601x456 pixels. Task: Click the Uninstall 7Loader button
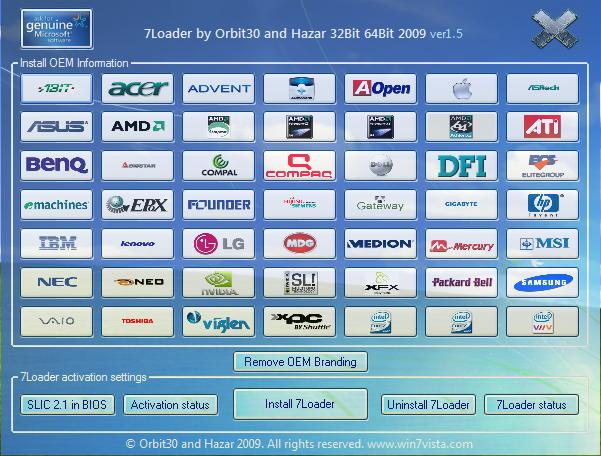(428, 405)
